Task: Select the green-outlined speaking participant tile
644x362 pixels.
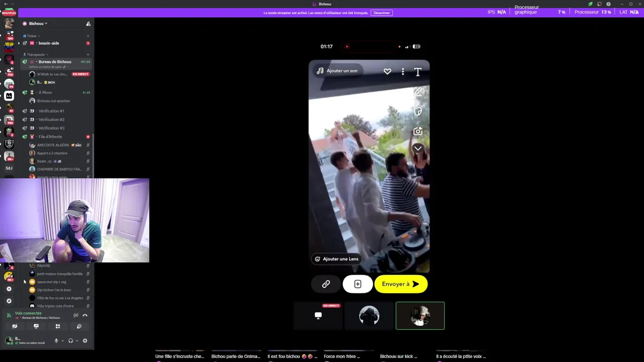Action: [x=420, y=316]
